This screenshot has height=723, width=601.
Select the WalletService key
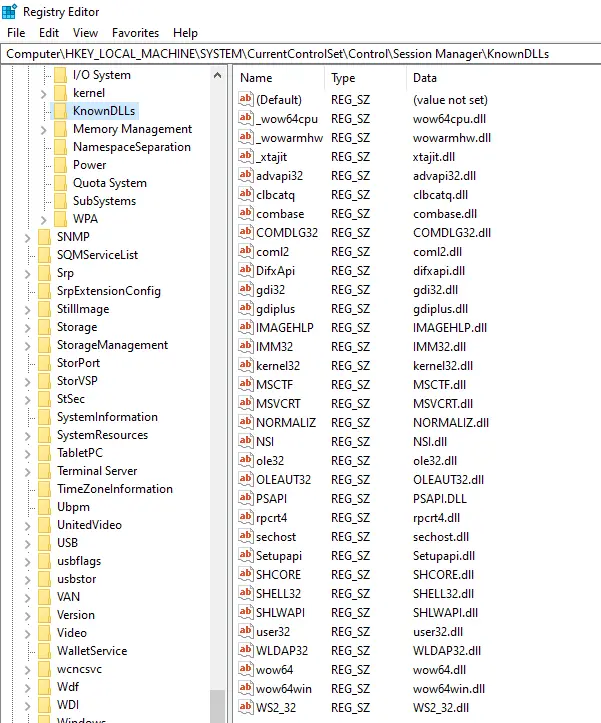click(x=92, y=651)
